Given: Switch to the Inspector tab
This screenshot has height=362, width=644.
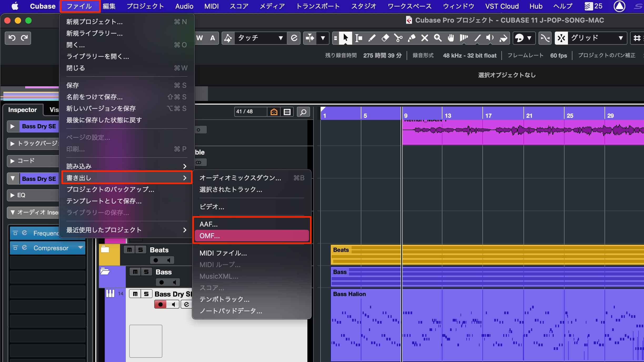Looking at the screenshot, I should 23,110.
